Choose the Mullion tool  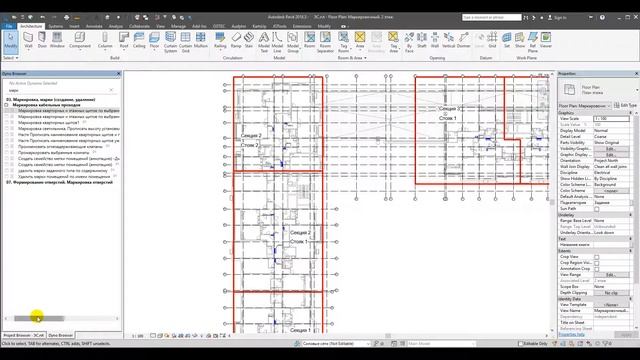coord(200,41)
